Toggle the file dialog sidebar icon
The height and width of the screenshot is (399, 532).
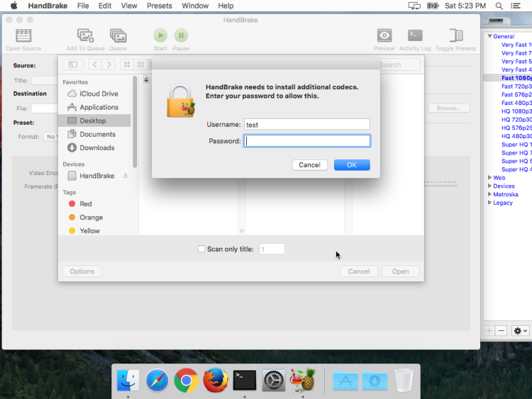(x=73, y=64)
